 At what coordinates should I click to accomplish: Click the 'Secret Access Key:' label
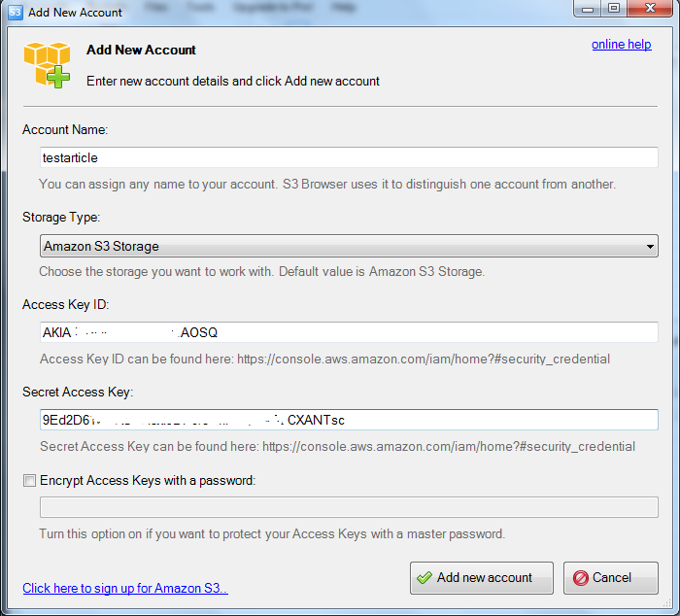point(78,393)
